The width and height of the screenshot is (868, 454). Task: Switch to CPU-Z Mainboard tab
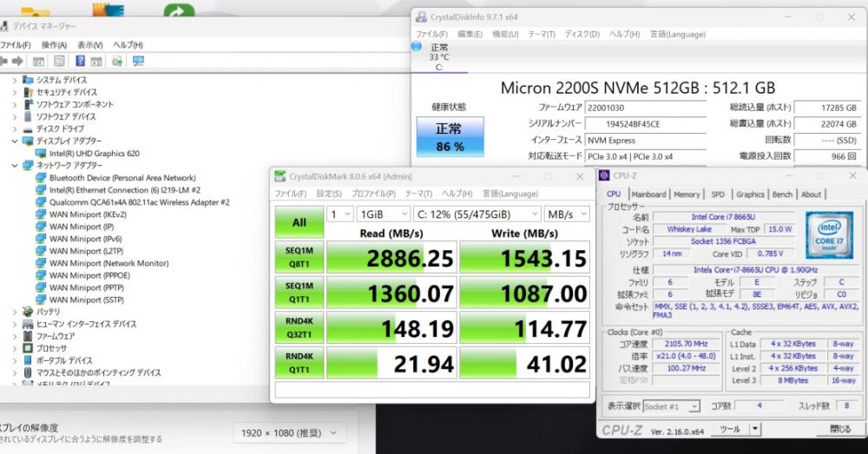coord(648,194)
